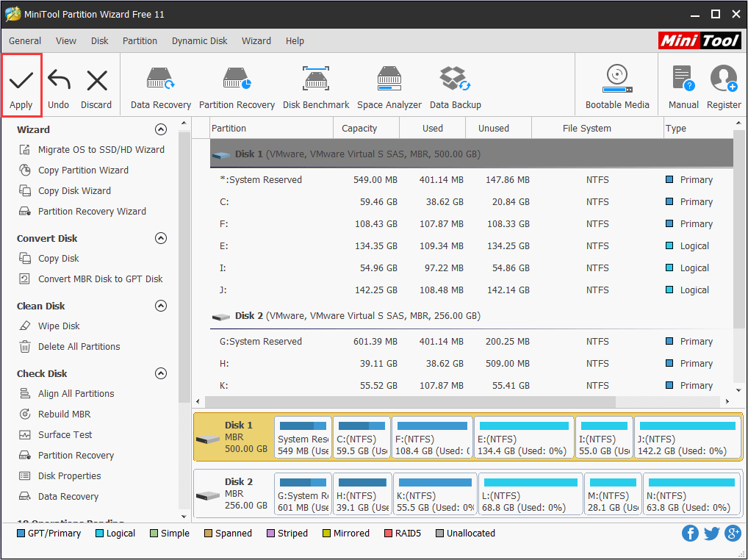748x560 pixels.
Task: Launch the Copy Partition Wizard
Action: (73, 170)
